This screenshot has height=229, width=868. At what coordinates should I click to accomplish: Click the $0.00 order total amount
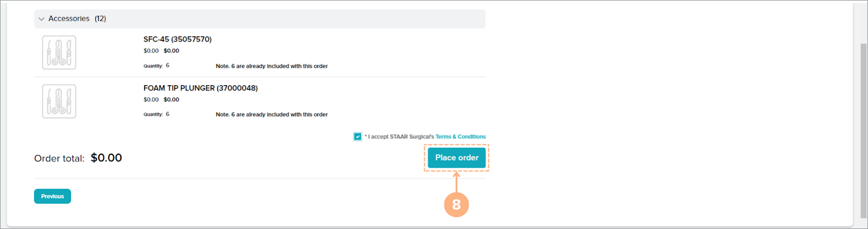(x=106, y=158)
